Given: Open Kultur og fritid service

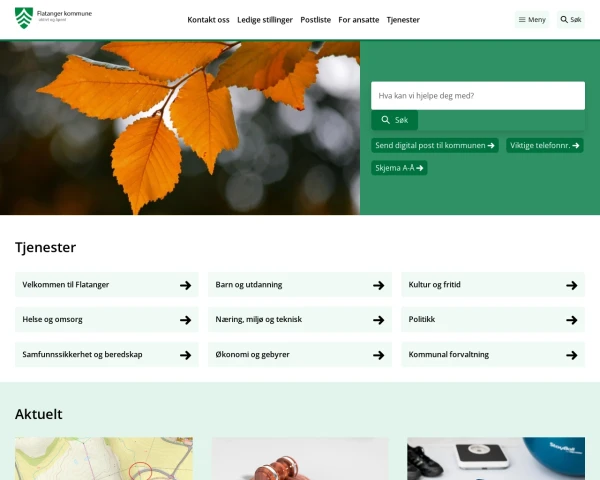Looking at the screenshot, I should click(493, 285).
